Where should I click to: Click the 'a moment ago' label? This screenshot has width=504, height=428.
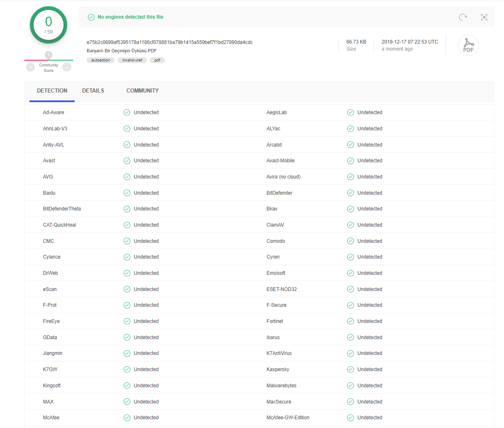[x=397, y=49]
